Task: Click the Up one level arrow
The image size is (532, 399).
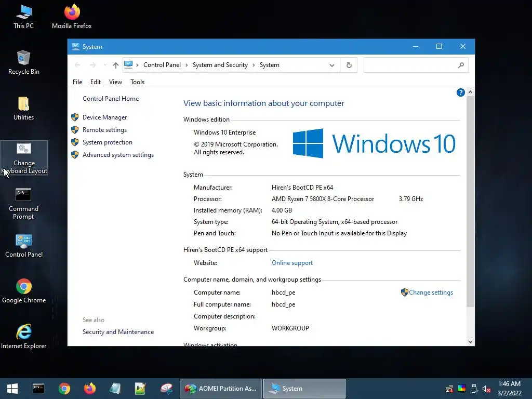Action: (x=116, y=65)
